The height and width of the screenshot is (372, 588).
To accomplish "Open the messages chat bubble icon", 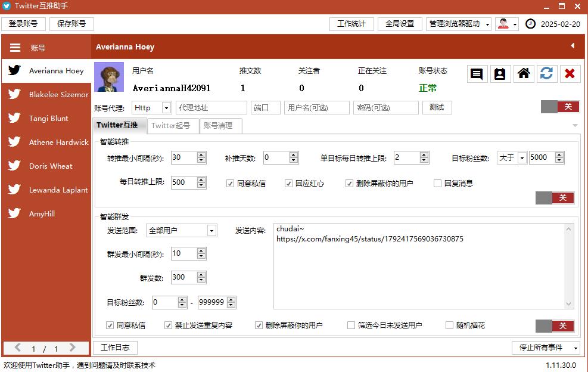I will coord(477,74).
